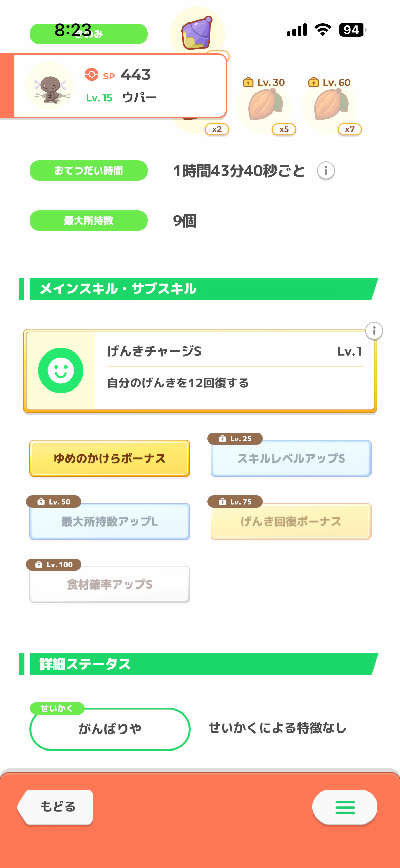The width and height of the screenshot is (400, 868).
Task: Tap the がんばりや nature pill
Action: pos(110,729)
